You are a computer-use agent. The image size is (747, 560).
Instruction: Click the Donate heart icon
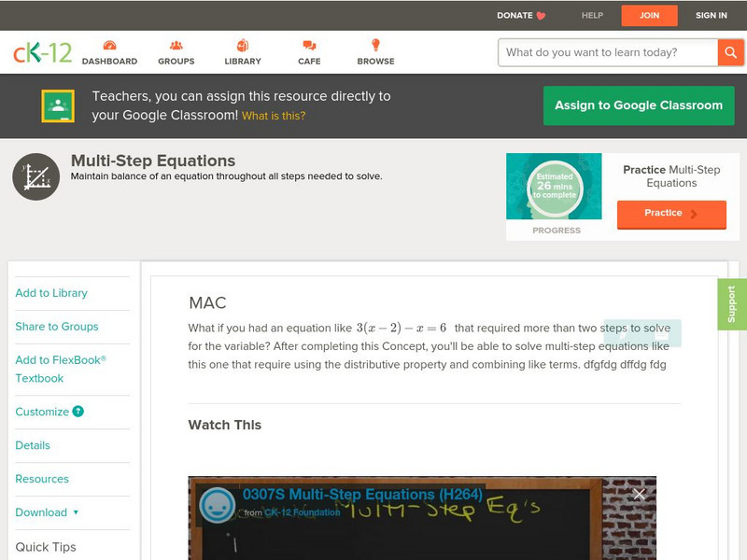coord(541,16)
